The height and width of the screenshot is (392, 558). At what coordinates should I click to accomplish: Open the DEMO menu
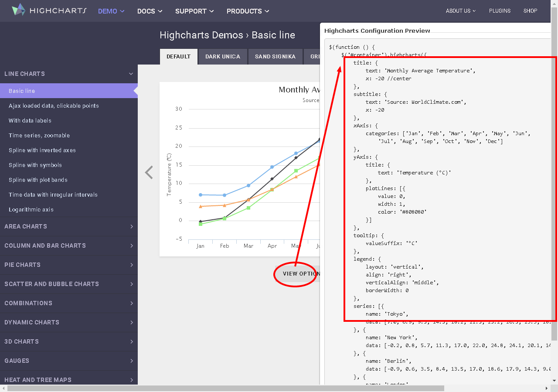click(x=111, y=11)
